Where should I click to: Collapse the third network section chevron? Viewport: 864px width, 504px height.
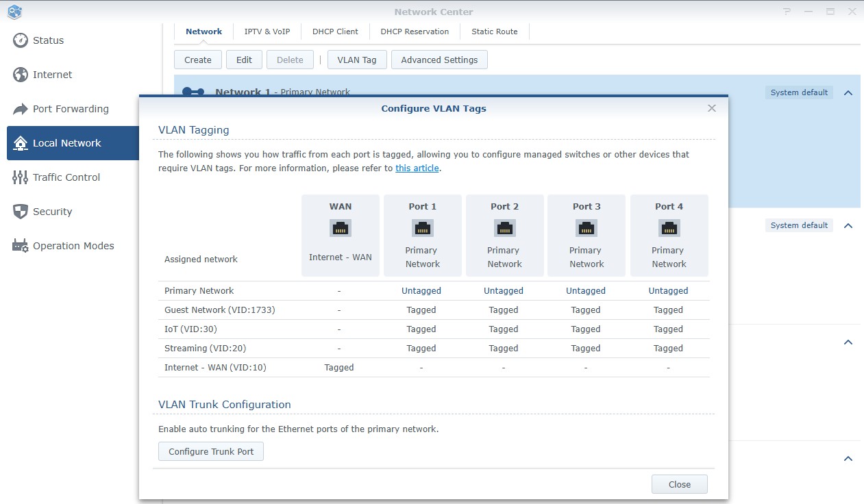(848, 342)
